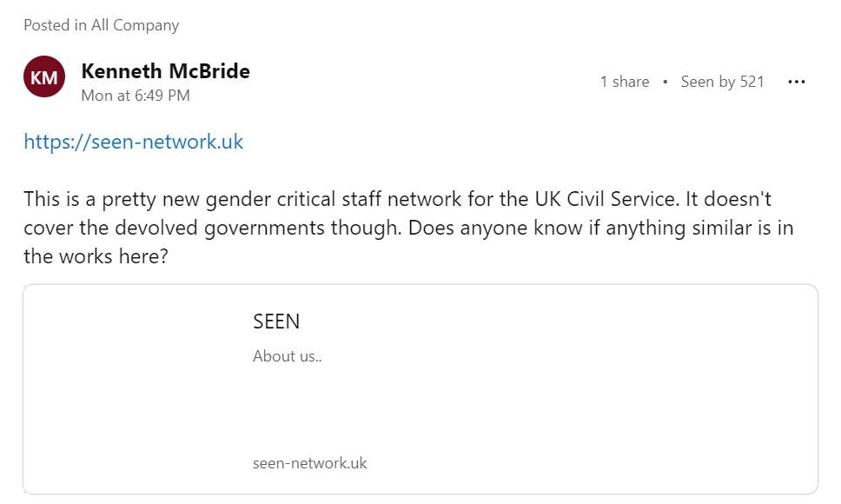Open Kenneth McBride's profile name link
Viewport: 841px width, 504px height.
click(165, 70)
